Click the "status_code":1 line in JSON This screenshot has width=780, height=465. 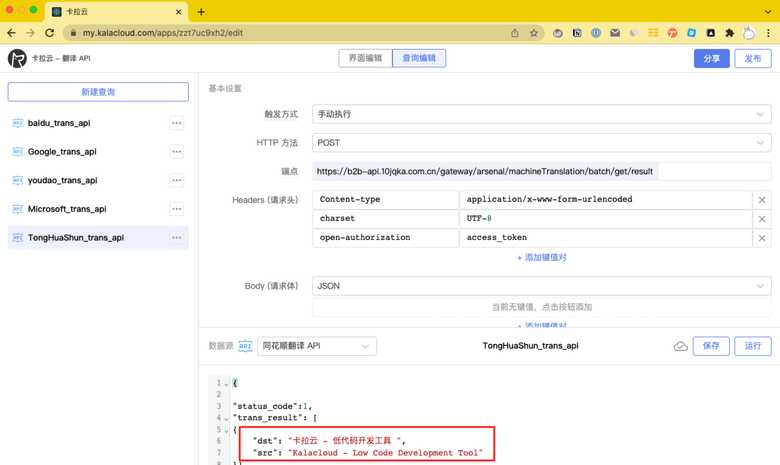point(272,406)
